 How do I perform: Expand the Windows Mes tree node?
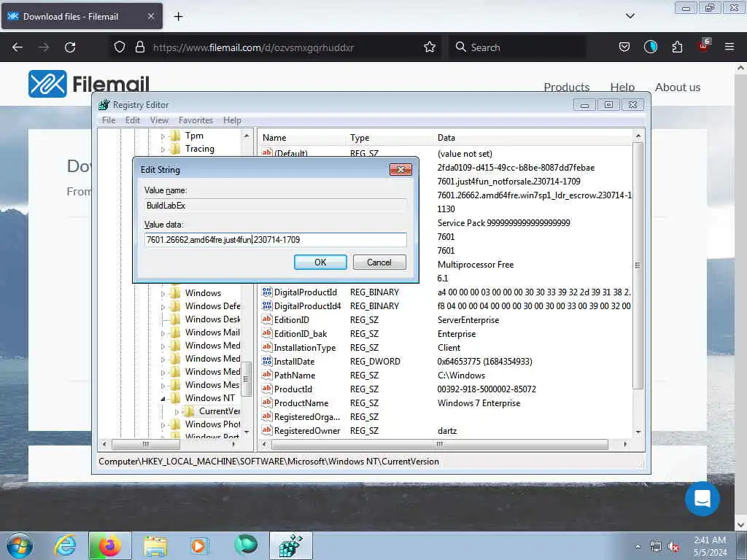tap(163, 385)
